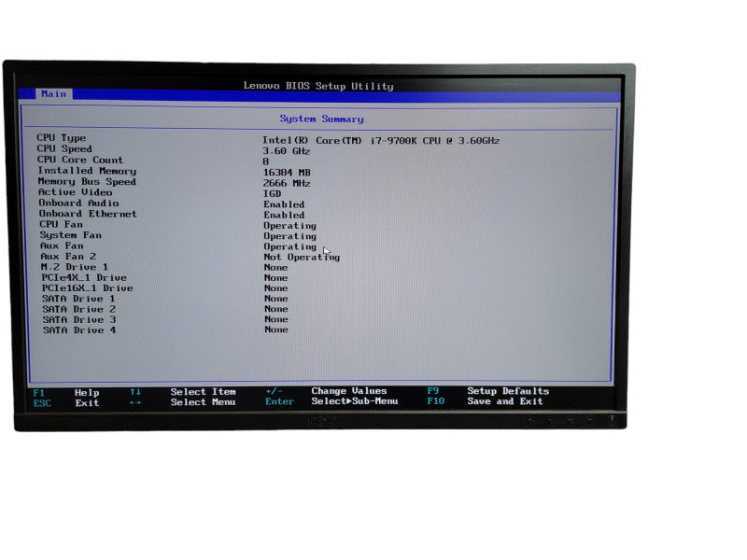Click the Change Values hint
Image resolution: width=747 pixels, height=560 pixels.
tap(349, 391)
